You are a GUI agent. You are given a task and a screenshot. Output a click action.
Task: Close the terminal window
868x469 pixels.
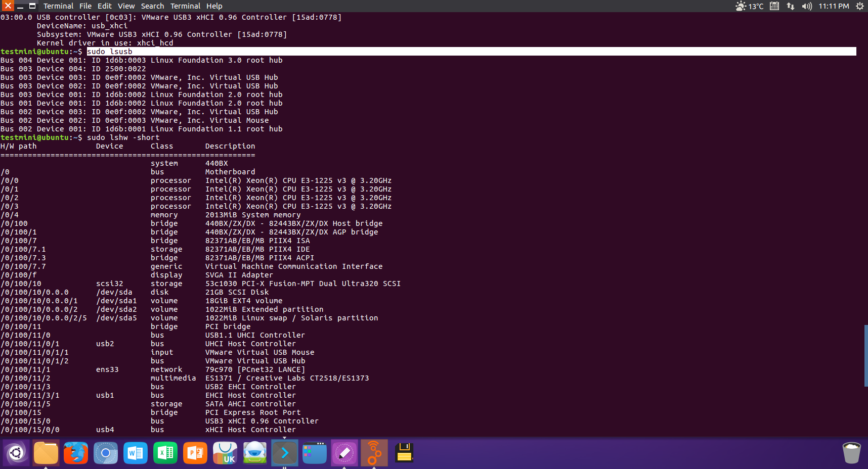point(8,6)
